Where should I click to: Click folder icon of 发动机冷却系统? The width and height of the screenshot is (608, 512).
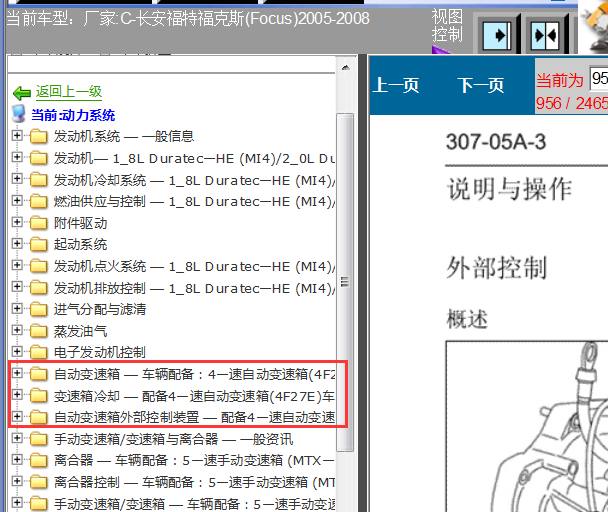(x=39, y=180)
